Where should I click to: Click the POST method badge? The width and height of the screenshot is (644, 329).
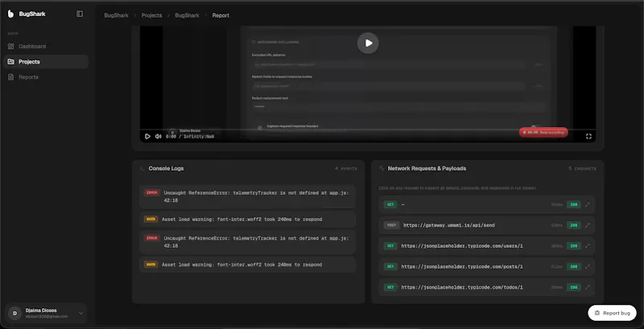coord(391,225)
